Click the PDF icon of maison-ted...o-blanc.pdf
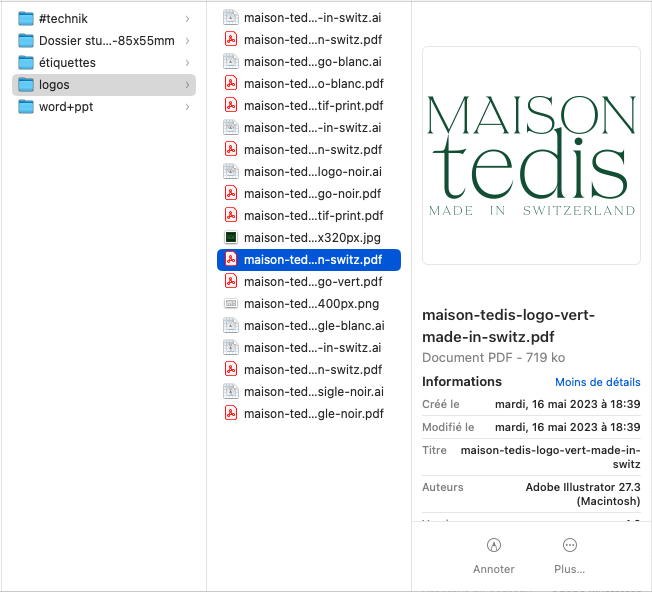 (231, 84)
